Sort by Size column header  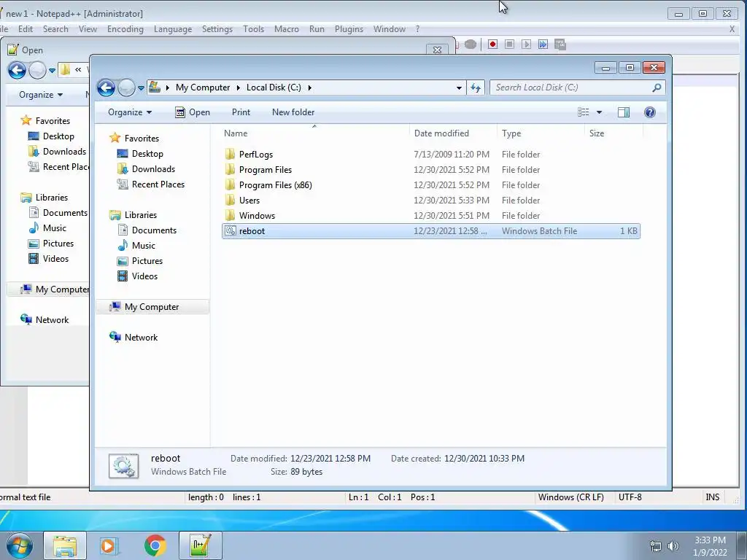[x=614, y=133]
